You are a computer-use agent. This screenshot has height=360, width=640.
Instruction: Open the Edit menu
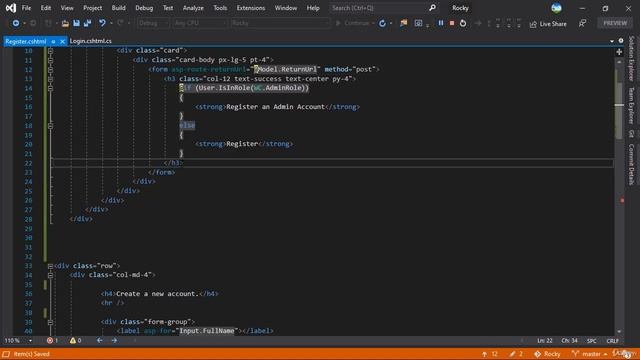[x=46, y=8]
